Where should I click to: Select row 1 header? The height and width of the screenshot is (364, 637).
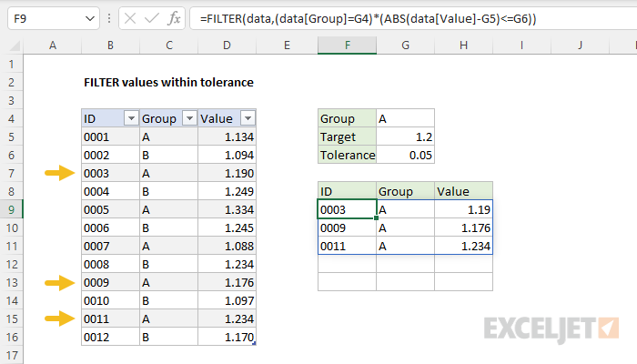coord(11,65)
